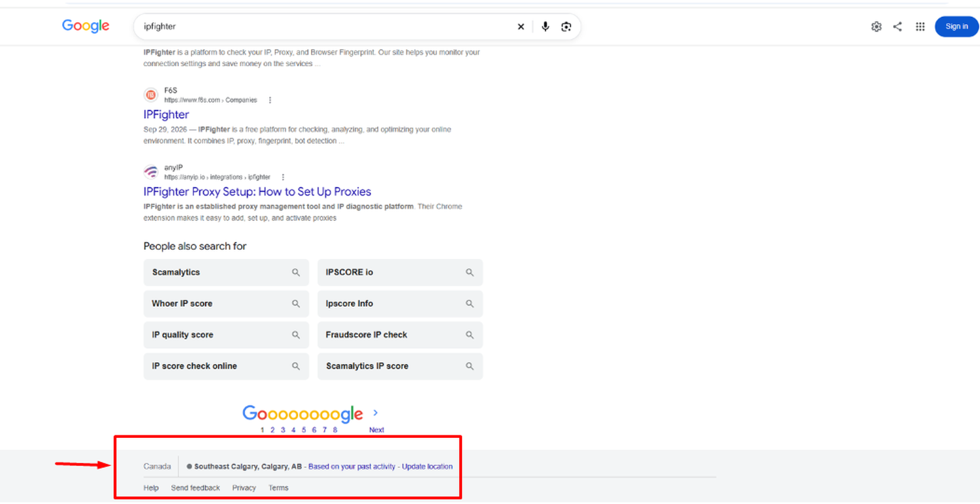The width and height of the screenshot is (980, 504).
Task: Click the share icon in header
Action: [898, 27]
